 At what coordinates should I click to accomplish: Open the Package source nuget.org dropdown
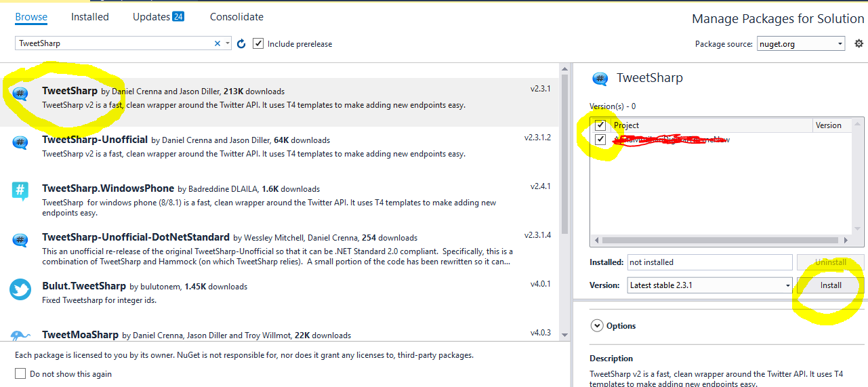tap(801, 43)
